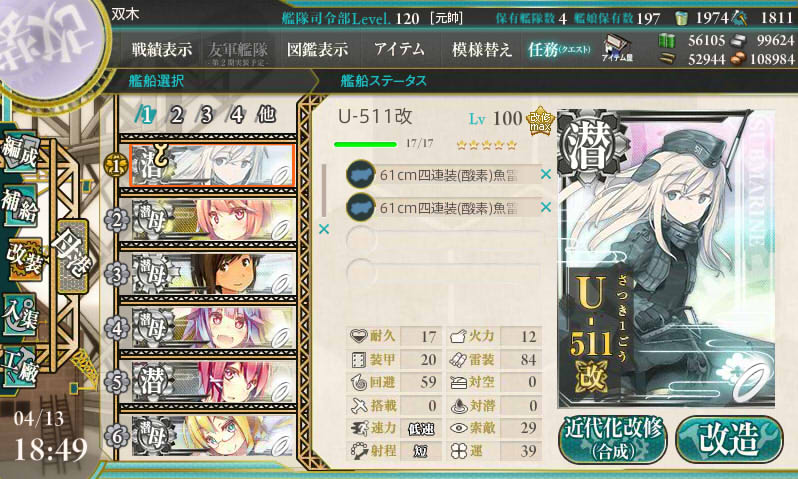798x479 pixels.
Task: Switch to fleet 2 tab
Action: point(176,116)
